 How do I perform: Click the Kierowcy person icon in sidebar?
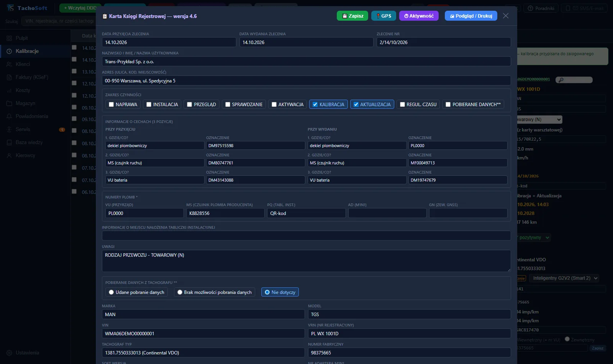click(x=9, y=155)
